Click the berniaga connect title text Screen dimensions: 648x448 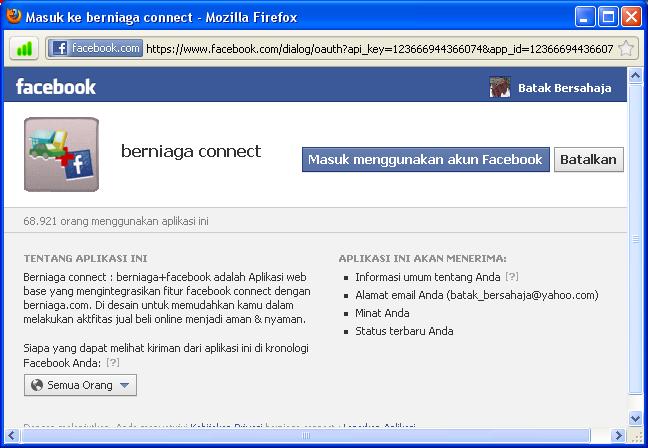(x=191, y=151)
